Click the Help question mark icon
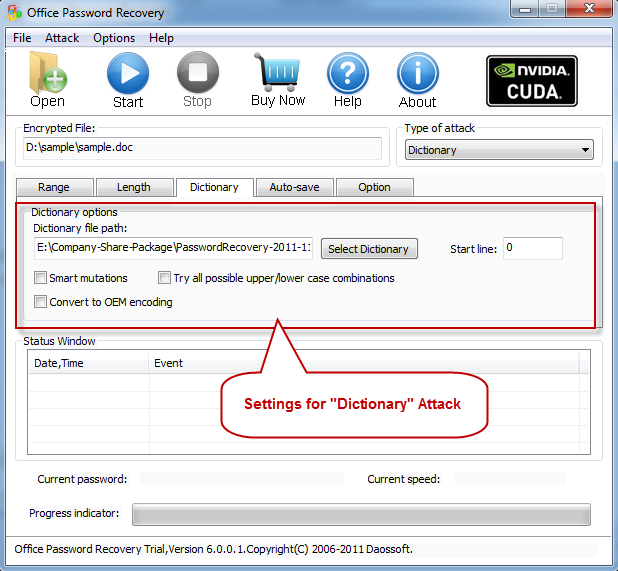The image size is (618, 571). [x=348, y=73]
